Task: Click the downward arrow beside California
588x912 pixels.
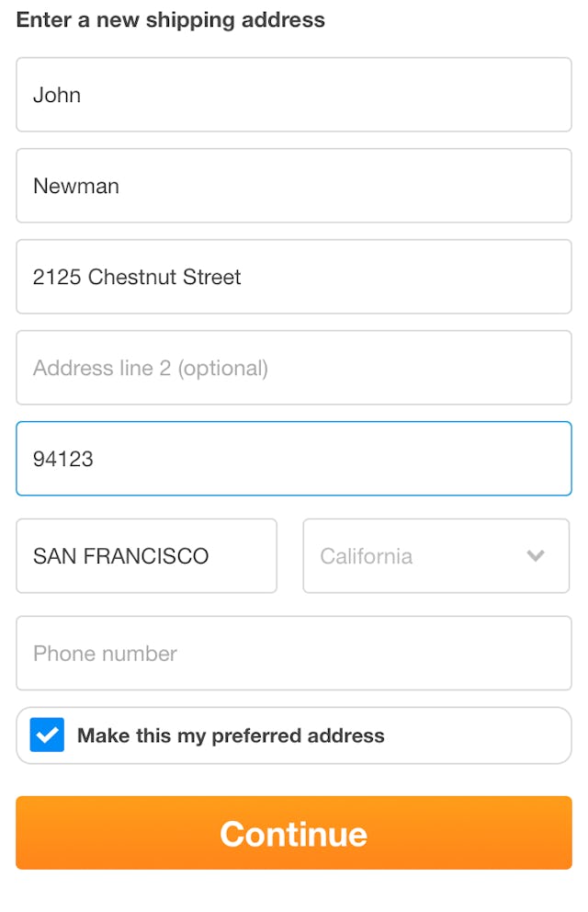Action: point(536,555)
